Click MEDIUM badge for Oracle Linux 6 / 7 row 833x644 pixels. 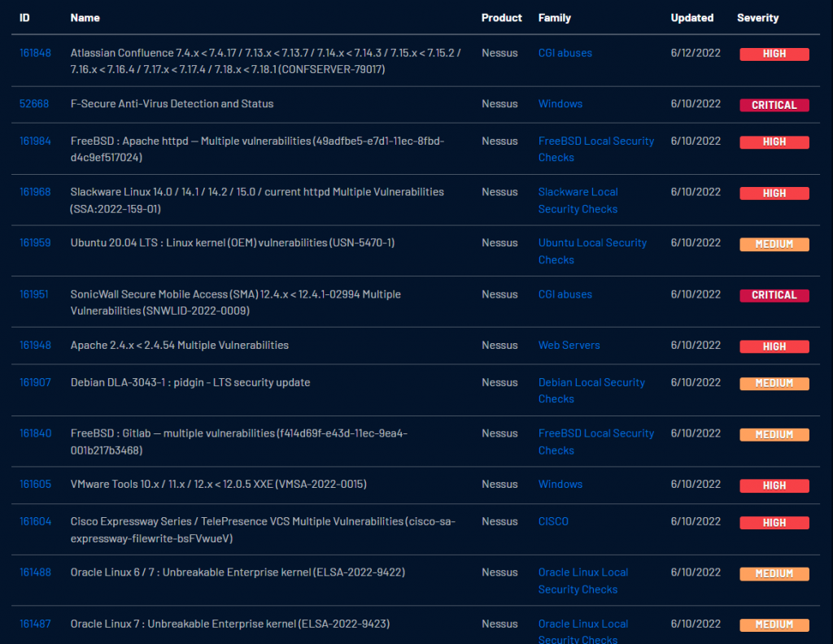click(x=774, y=574)
